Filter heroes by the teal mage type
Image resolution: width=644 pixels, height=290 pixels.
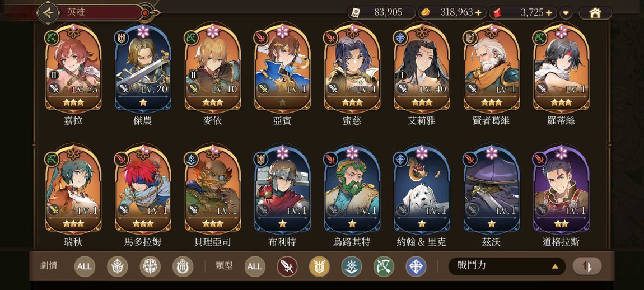click(352, 266)
